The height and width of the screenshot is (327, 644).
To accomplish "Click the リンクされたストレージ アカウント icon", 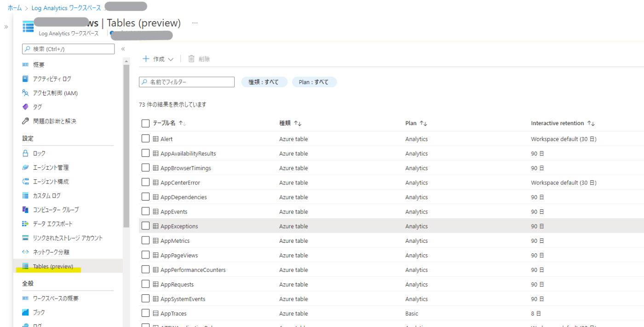I will pos(25,238).
